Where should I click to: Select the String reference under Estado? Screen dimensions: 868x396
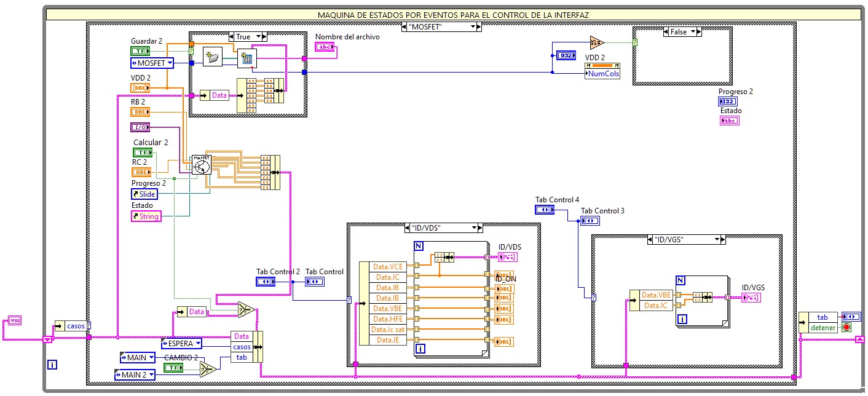pos(146,216)
